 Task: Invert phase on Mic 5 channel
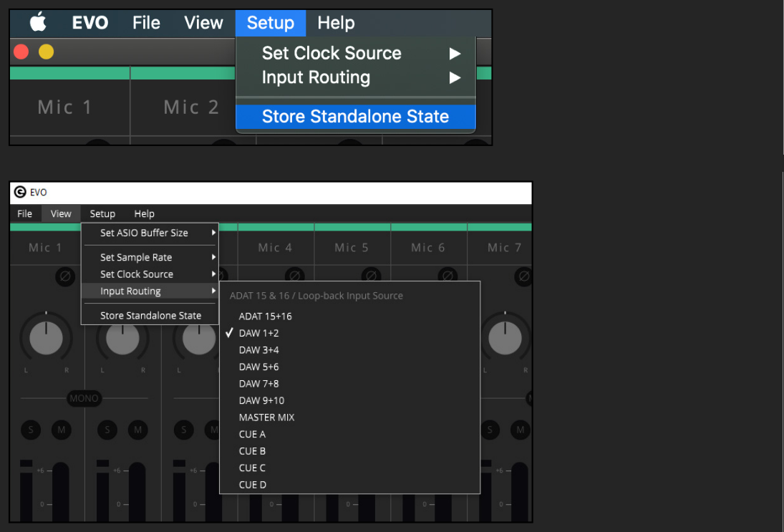pyautogui.click(x=371, y=276)
